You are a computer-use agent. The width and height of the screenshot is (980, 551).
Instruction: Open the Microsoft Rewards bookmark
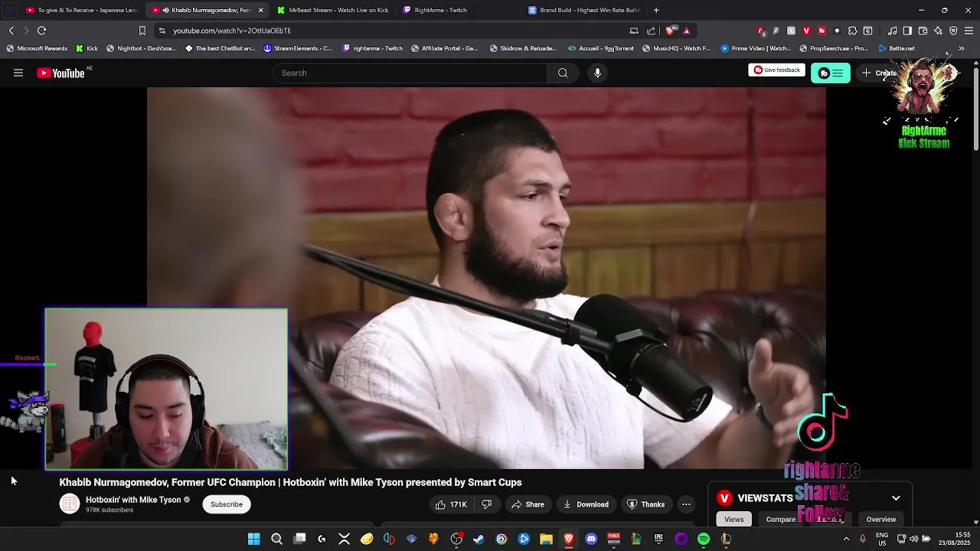pyautogui.click(x=37, y=48)
